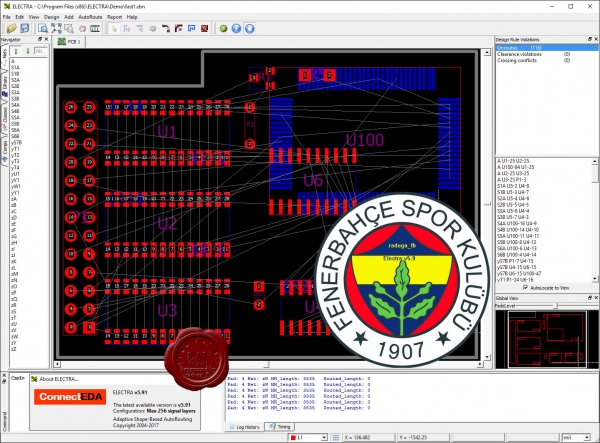Viewport: 600px width, 443px height.
Task: Open the measure ruler tool
Action: [95, 28]
